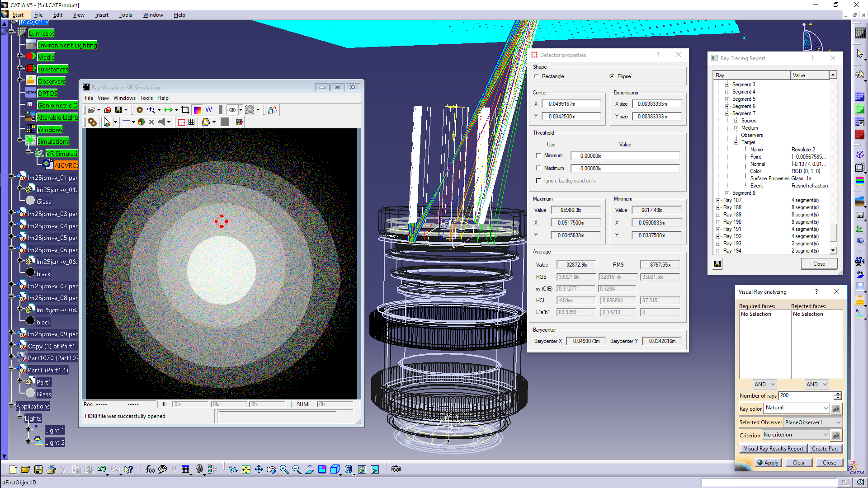The image size is (868, 488).
Task: Click the Capture camera icon
Action: pos(396,469)
